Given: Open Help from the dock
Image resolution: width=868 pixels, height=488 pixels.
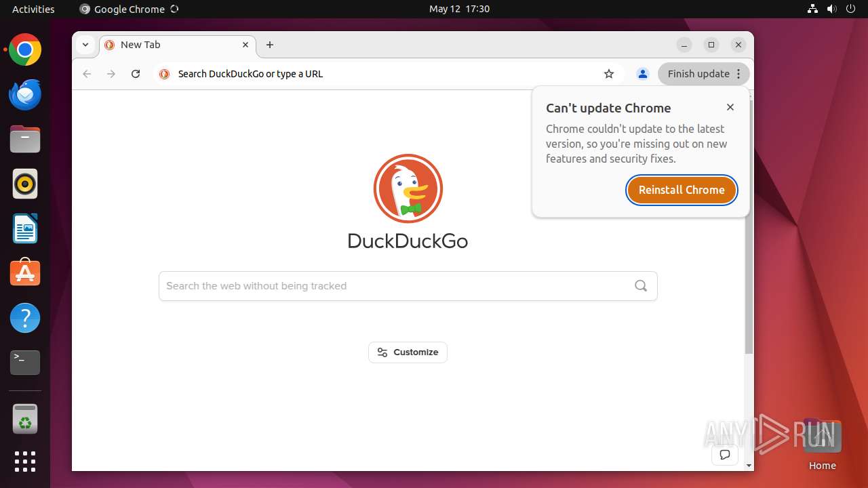Looking at the screenshot, I should point(25,318).
